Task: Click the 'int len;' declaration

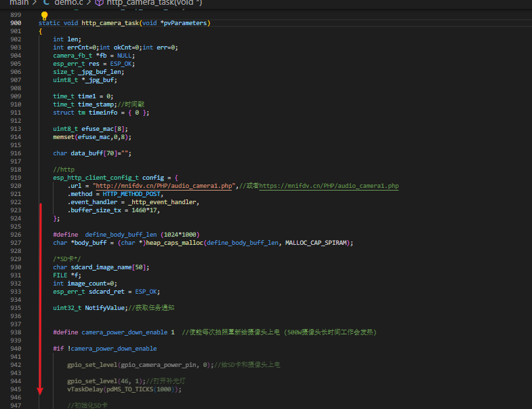Action: pyautogui.click(x=67, y=39)
